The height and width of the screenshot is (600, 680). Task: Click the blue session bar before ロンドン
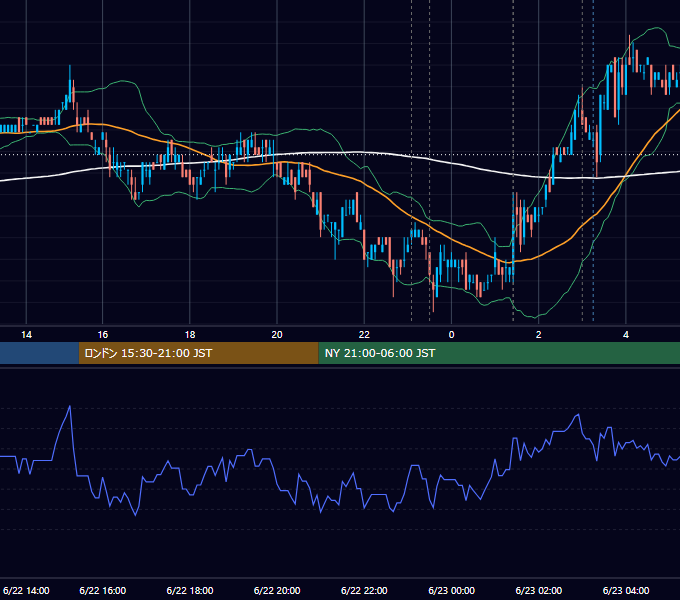pos(39,353)
